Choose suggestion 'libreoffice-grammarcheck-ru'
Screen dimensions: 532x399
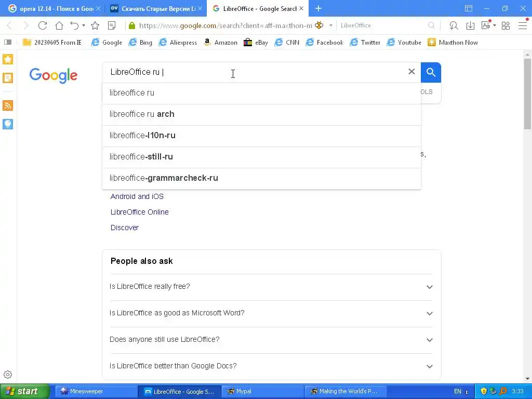(261, 179)
